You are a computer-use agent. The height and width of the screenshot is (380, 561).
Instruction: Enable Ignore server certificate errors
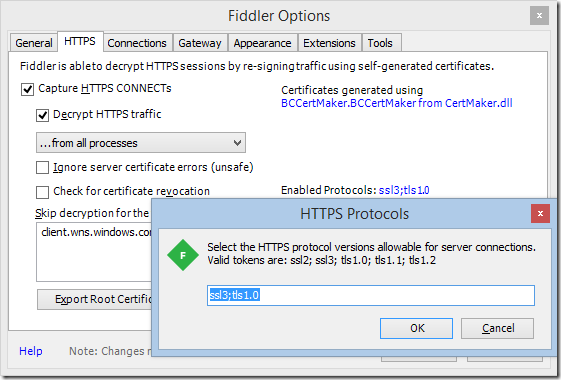tap(42, 167)
